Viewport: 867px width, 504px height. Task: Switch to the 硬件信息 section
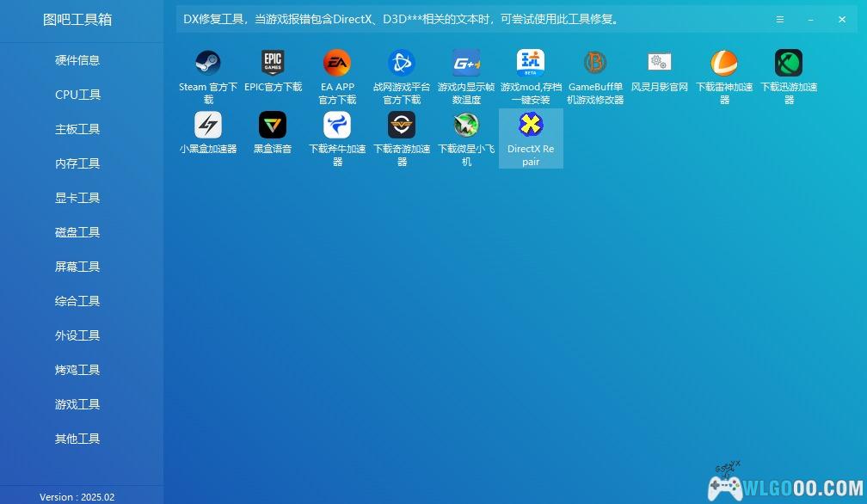coord(77,60)
